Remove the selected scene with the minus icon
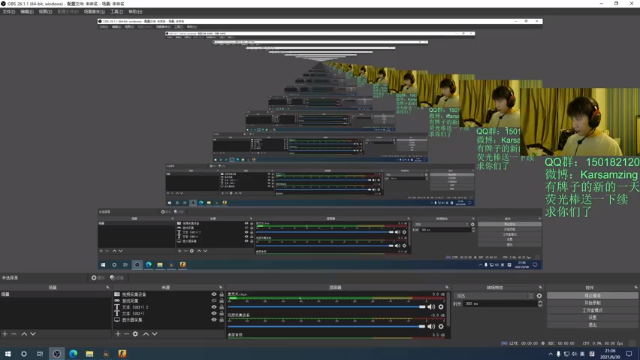This screenshot has height=360, width=640. point(14,334)
